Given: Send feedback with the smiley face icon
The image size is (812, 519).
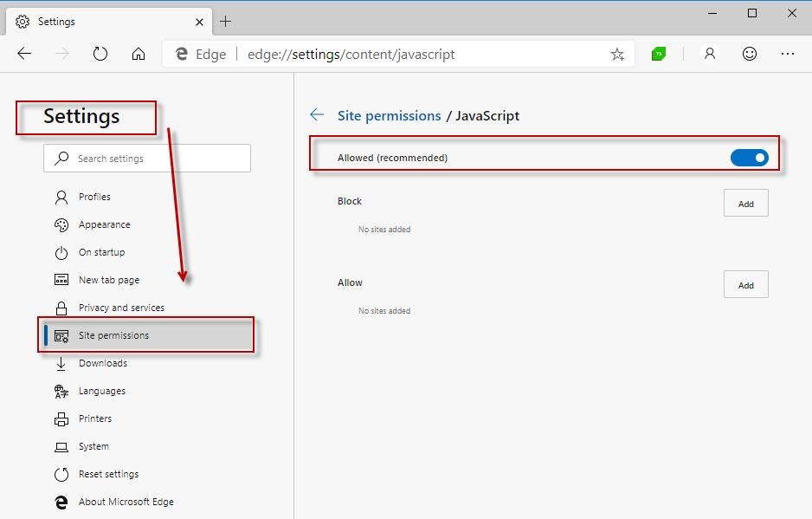Looking at the screenshot, I should click(x=750, y=54).
